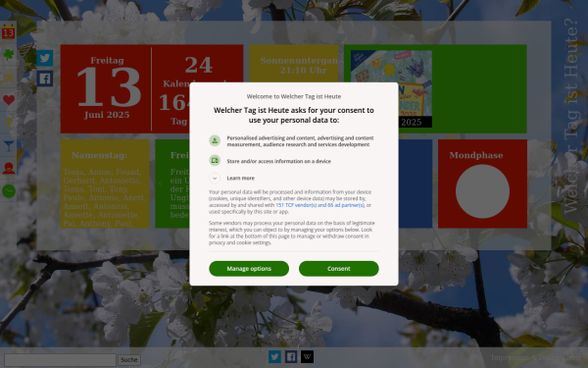This screenshot has width=588, height=368.
Task: Focus the search input field at the bottom left
Action: click(x=60, y=360)
